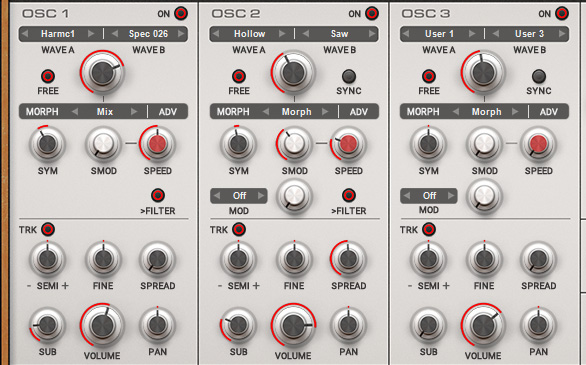Step OSC 3 MOD selector forward from Off
This screenshot has width=586, height=365.
[x=451, y=195]
